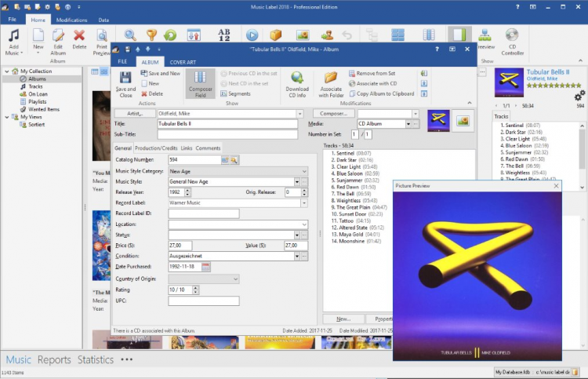
Task: Click the blue play button icon
Action: (252, 35)
